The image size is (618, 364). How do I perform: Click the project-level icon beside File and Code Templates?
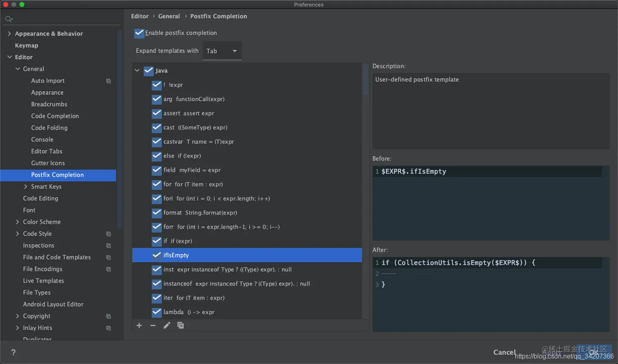point(108,257)
